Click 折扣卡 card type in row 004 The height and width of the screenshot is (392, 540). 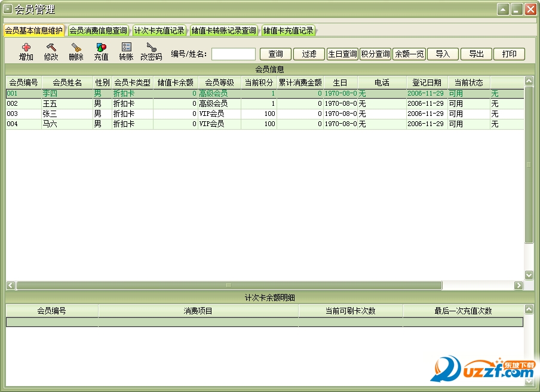(124, 124)
